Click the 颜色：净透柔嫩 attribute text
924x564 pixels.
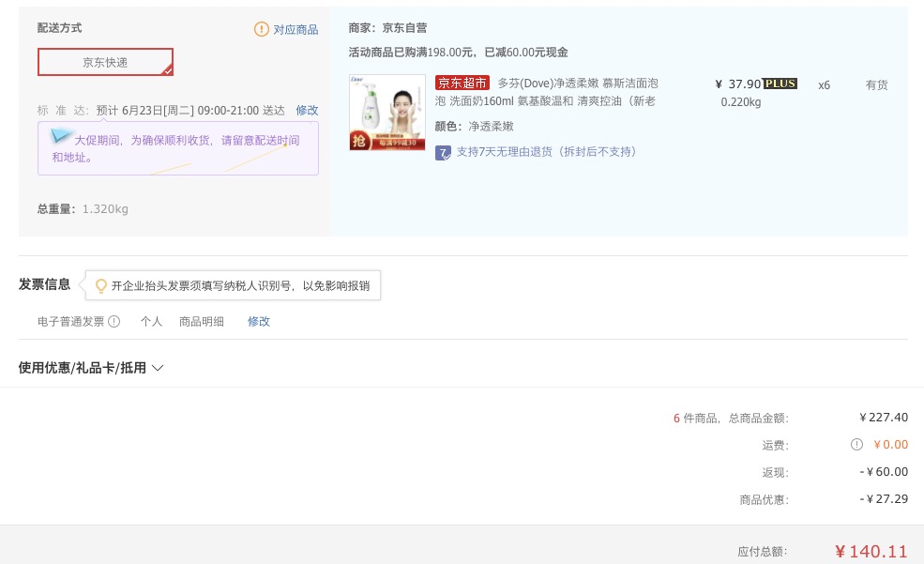(475, 126)
